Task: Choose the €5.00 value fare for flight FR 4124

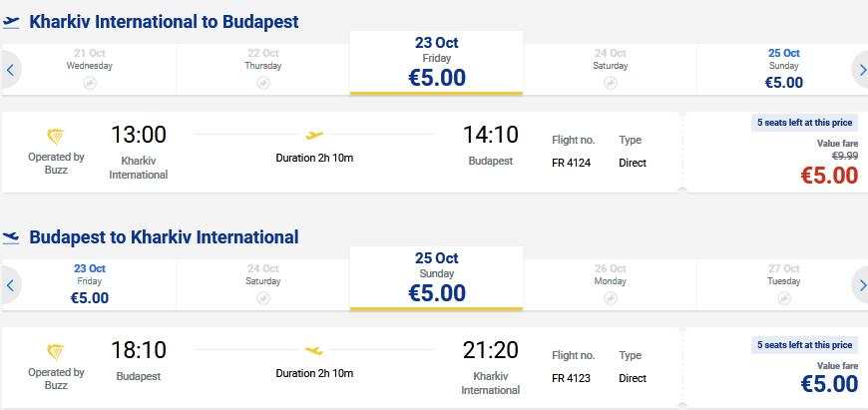Action: coord(828,175)
